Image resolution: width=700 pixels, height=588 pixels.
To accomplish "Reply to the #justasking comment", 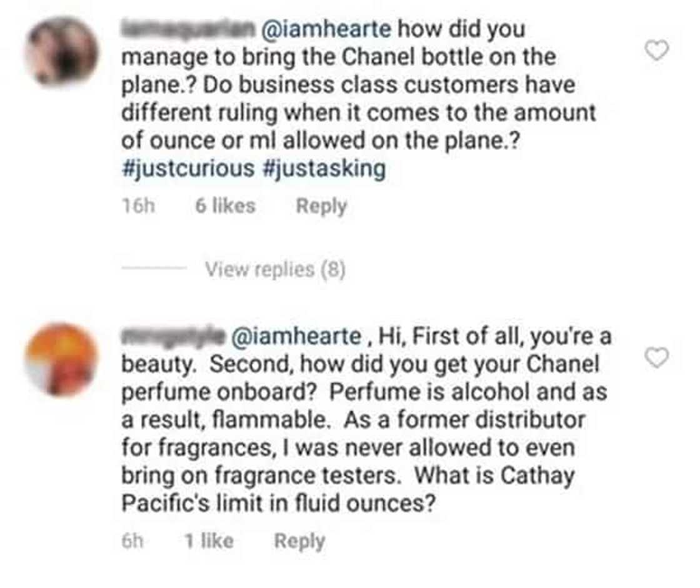I will (x=321, y=206).
